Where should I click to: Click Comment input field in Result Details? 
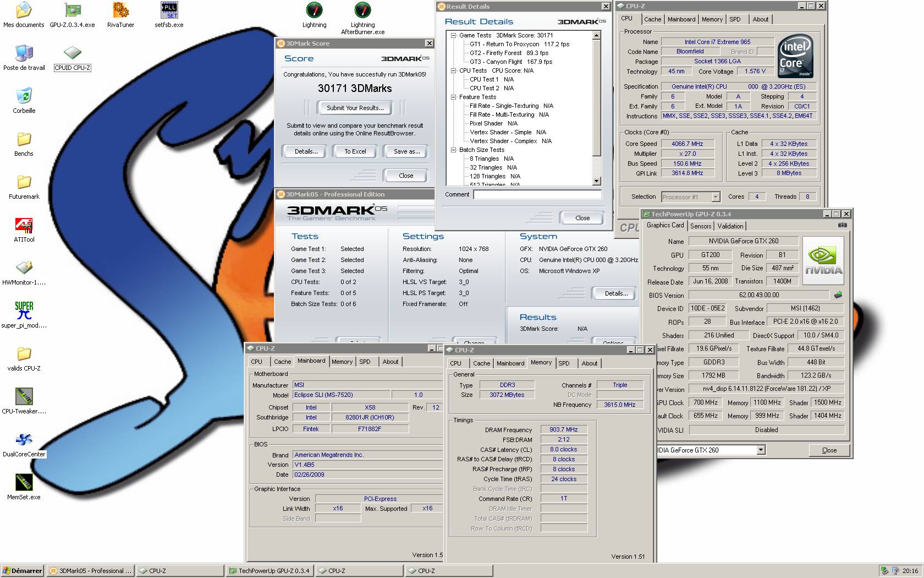tap(537, 194)
